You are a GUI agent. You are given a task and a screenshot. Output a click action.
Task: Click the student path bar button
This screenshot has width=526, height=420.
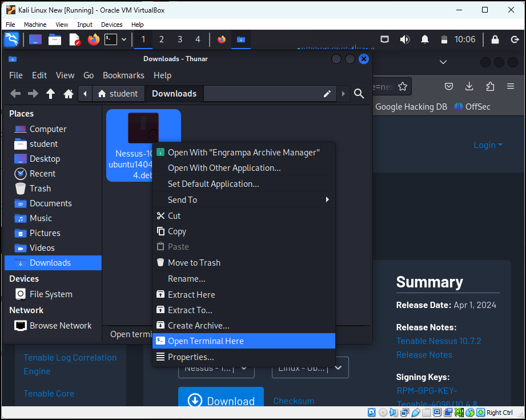pos(118,94)
